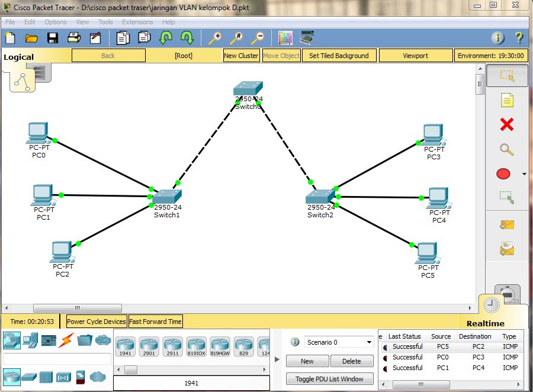
Task: Select the Connections lightning icon
Action: coord(66,340)
